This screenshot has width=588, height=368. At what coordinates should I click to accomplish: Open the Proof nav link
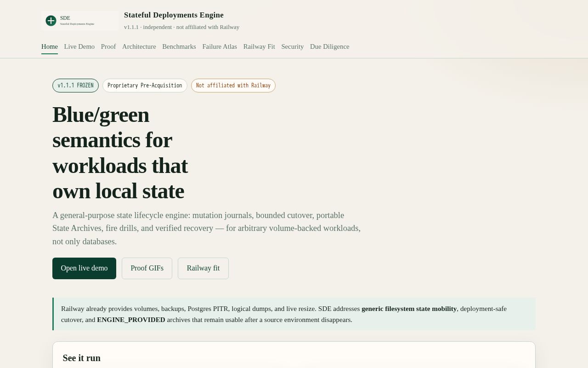(x=108, y=46)
